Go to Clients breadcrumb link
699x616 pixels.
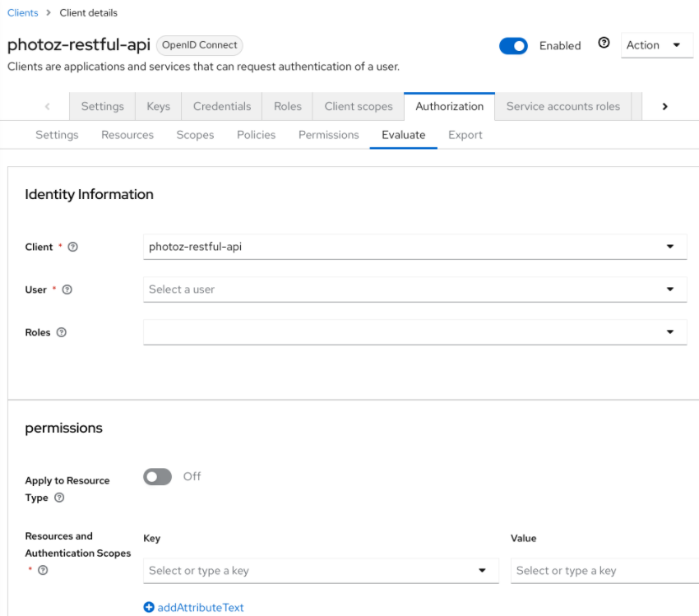coord(22,13)
